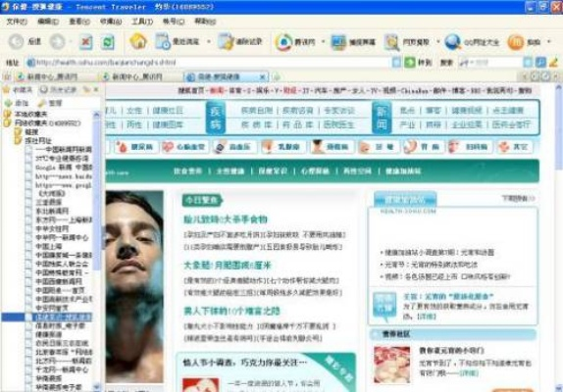Click the 整理 organize favorites button

coord(50,103)
